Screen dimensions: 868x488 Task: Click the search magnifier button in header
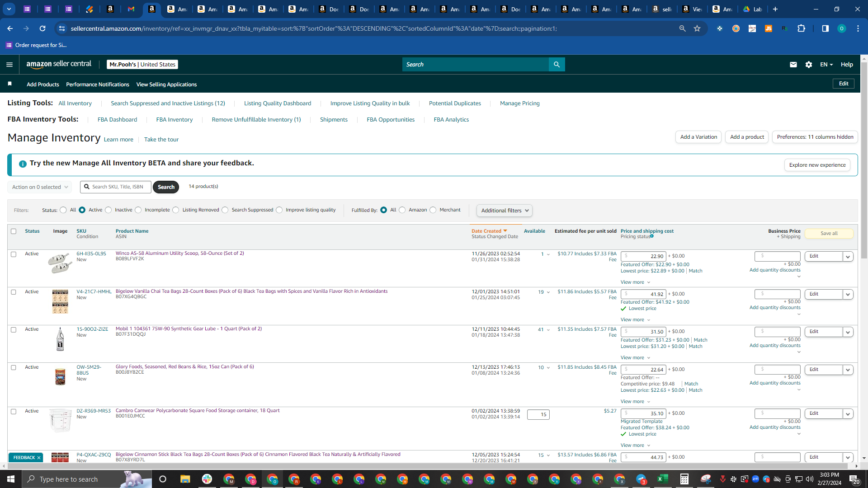(x=557, y=65)
